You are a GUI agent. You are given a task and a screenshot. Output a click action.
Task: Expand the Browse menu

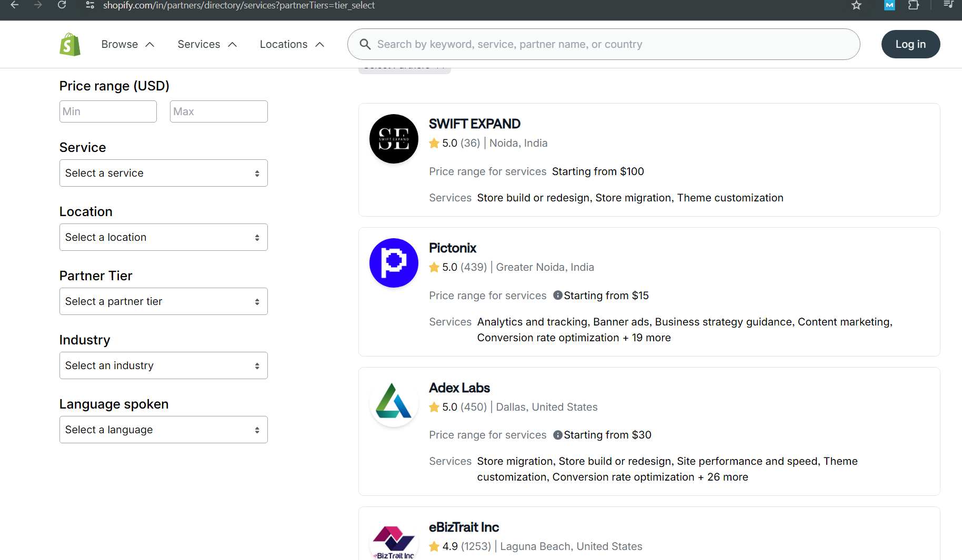coord(128,45)
